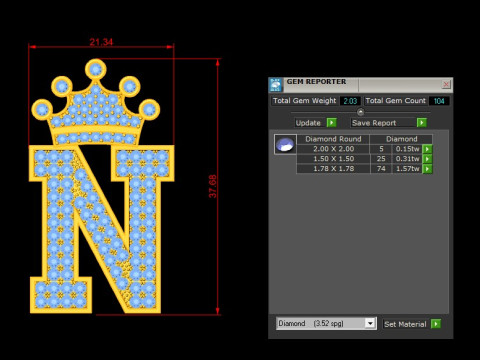Click the 0.15tw weight cell
Screen dimensions: 480x360
click(407, 149)
